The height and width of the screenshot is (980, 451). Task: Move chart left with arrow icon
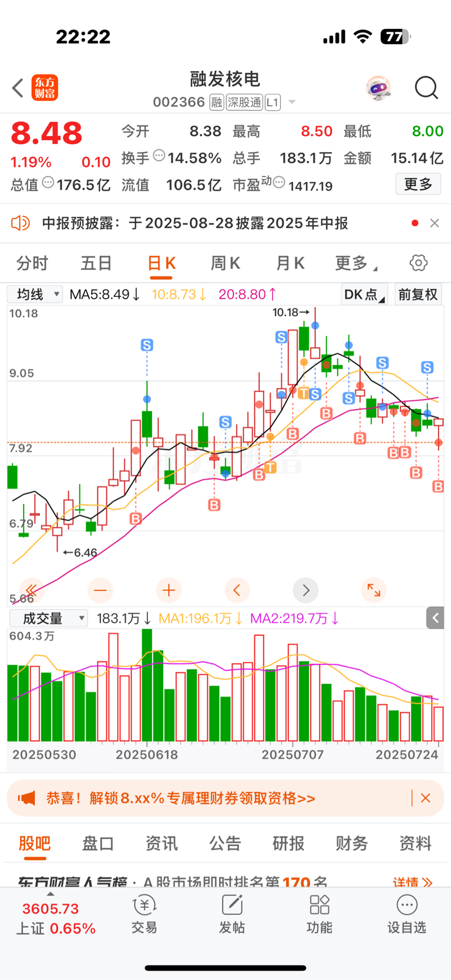[x=237, y=590]
